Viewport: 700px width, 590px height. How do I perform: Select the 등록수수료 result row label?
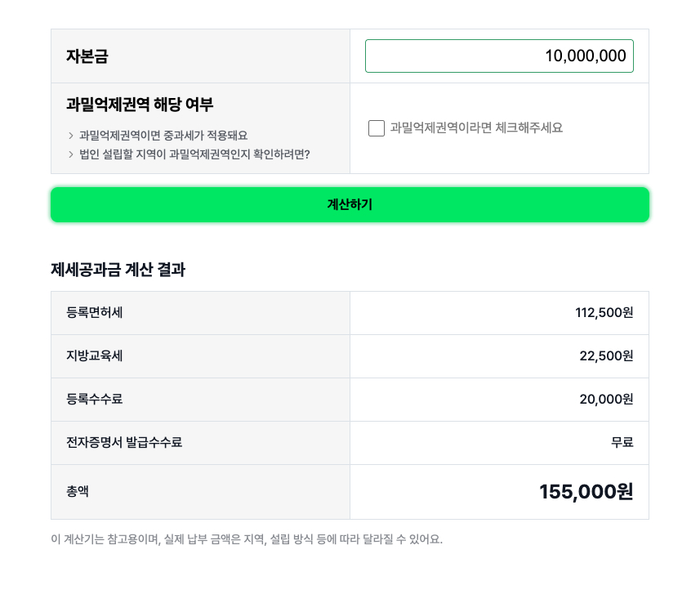(x=95, y=400)
